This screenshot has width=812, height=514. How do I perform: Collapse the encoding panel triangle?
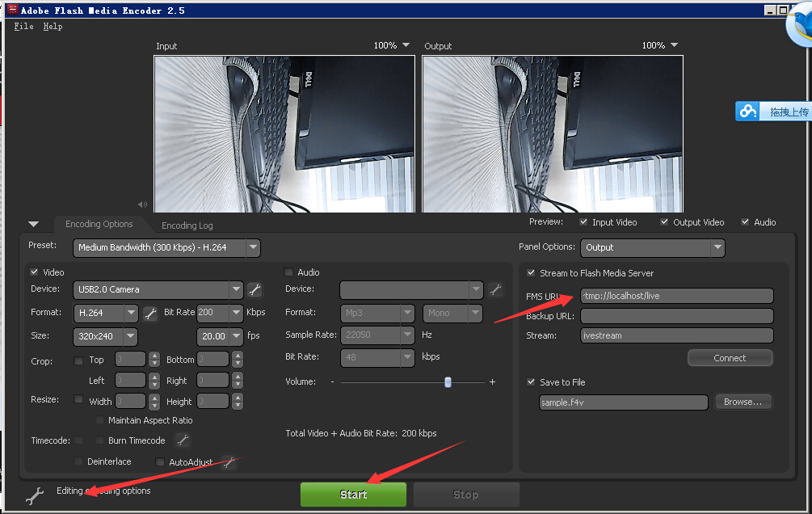click(34, 225)
